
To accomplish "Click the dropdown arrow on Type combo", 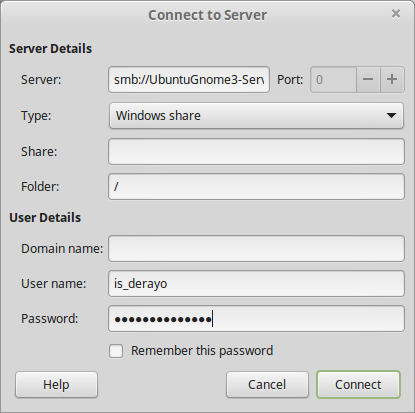I will [391, 116].
